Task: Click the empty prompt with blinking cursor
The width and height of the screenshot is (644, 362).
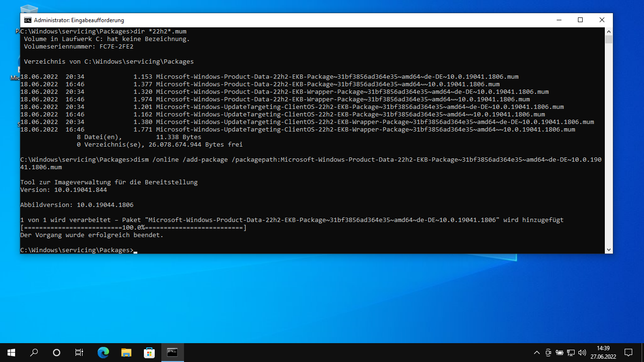Action: click(x=79, y=250)
